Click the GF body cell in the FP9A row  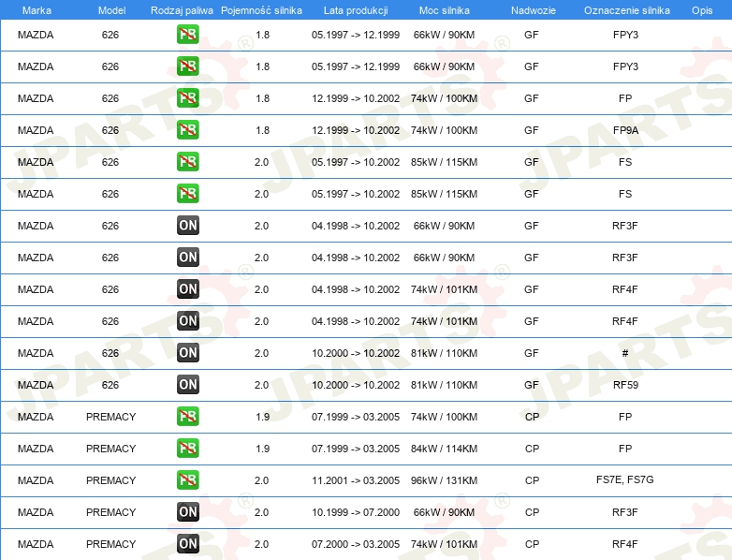point(532,130)
